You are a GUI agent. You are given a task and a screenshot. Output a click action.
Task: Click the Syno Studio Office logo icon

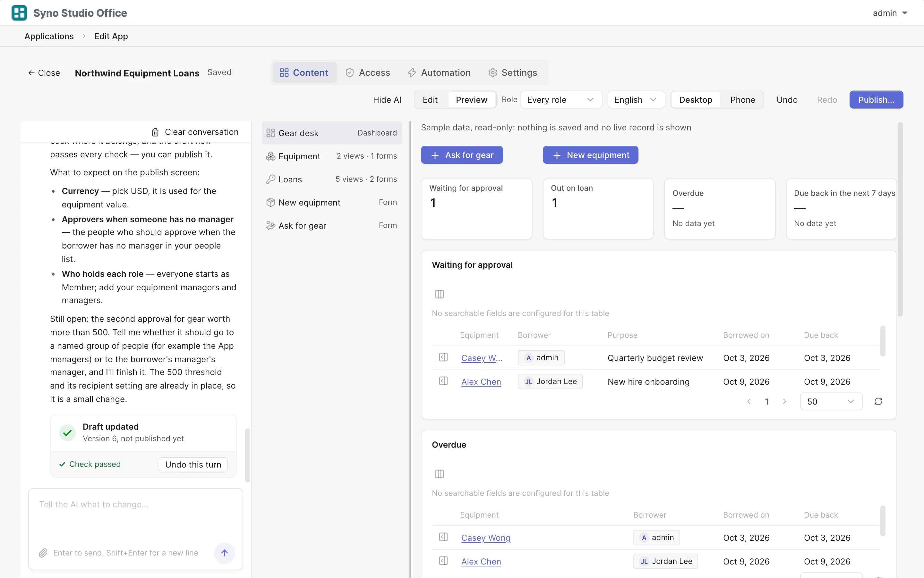coord(19,13)
